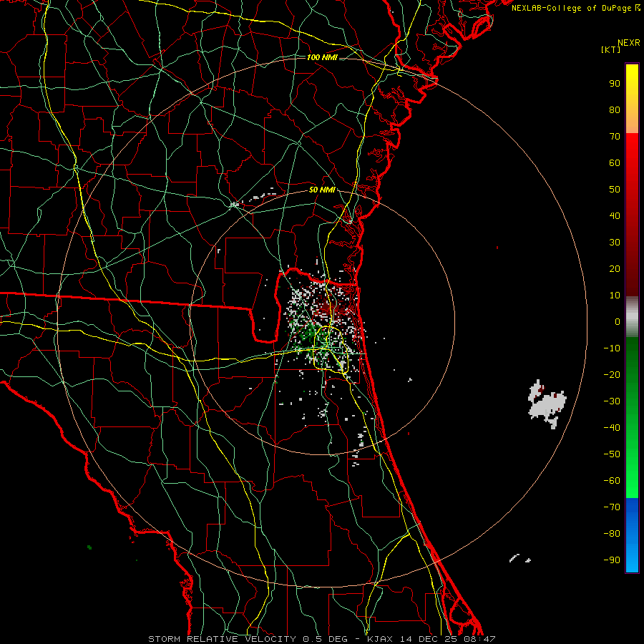Click the -50 value on the velocity scale
Screen dimensions: 644x644
[x=612, y=454]
